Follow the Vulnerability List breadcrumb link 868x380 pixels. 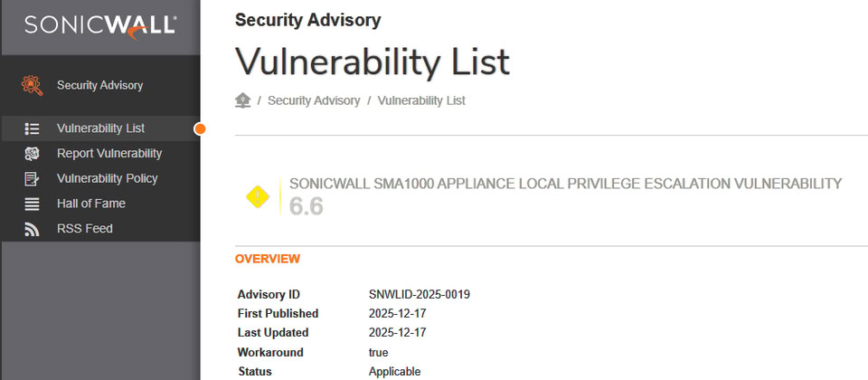[x=421, y=100]
